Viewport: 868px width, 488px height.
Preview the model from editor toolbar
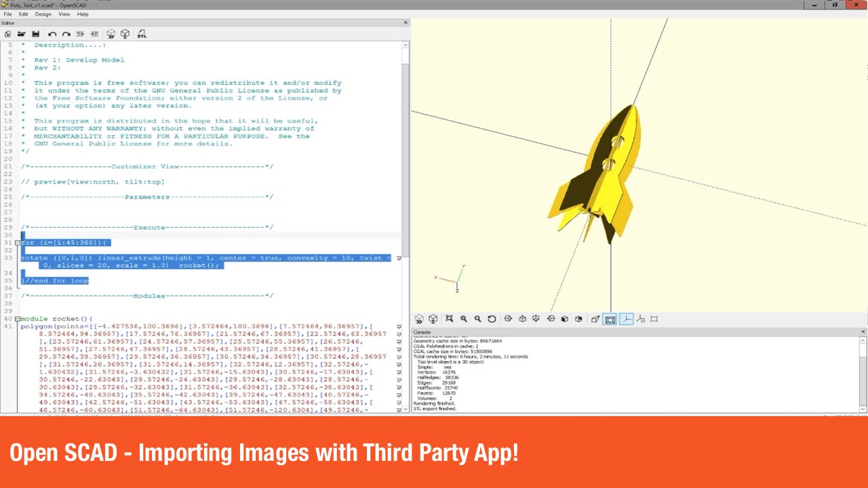click(111, 34)
